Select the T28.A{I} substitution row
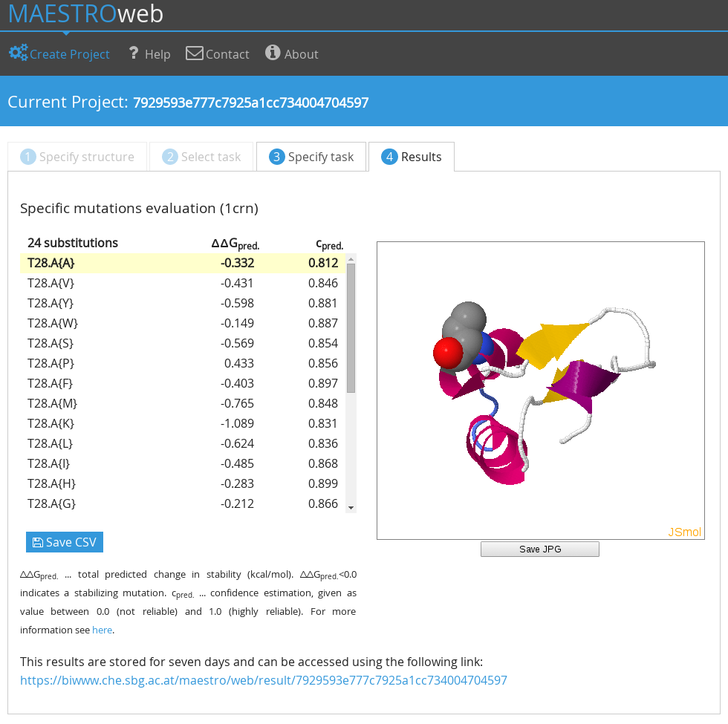 coord(183,463)
